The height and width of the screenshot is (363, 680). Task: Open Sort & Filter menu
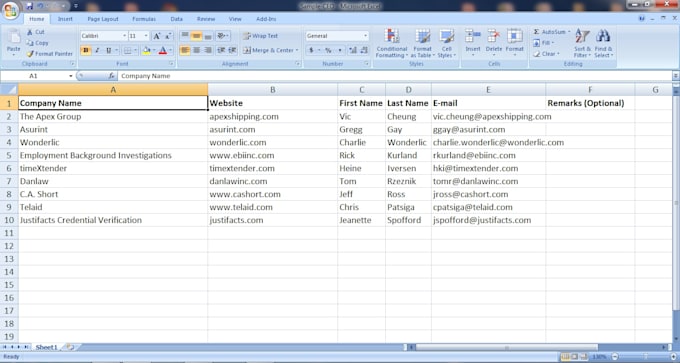(582, 43)
